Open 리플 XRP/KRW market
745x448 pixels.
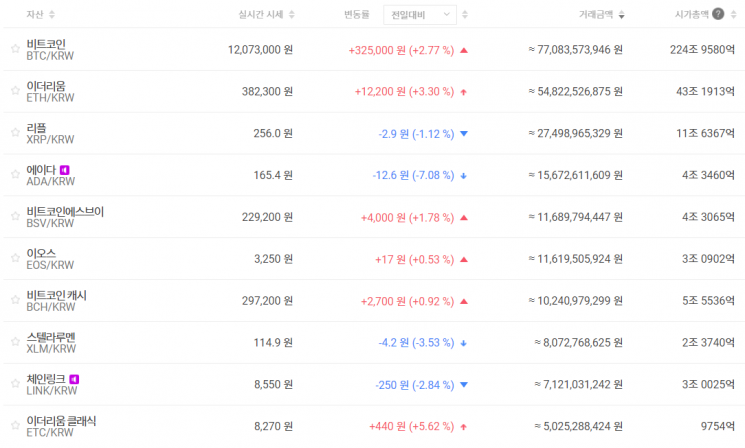tap(50, 133)
